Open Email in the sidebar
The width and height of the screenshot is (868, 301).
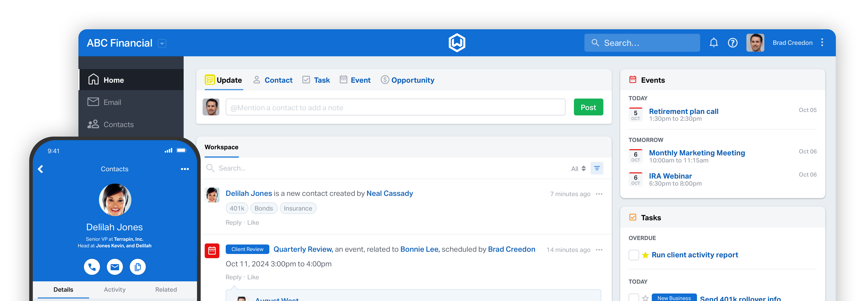pos(132,102)
